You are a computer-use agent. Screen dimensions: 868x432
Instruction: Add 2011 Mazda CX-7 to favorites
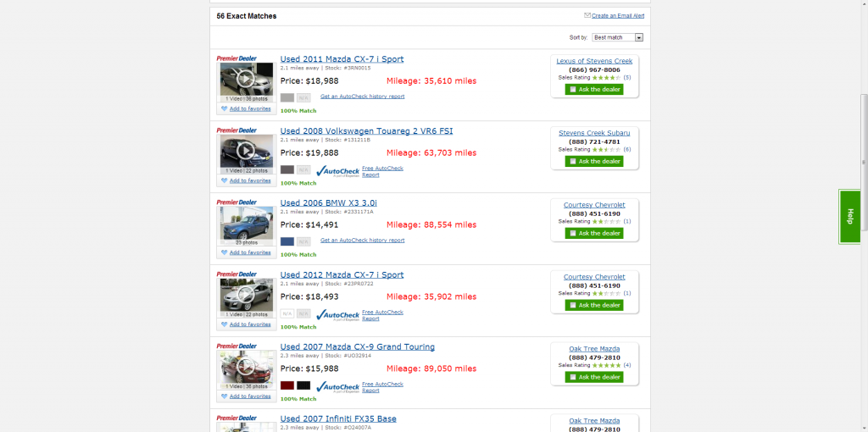pos(250,108)
